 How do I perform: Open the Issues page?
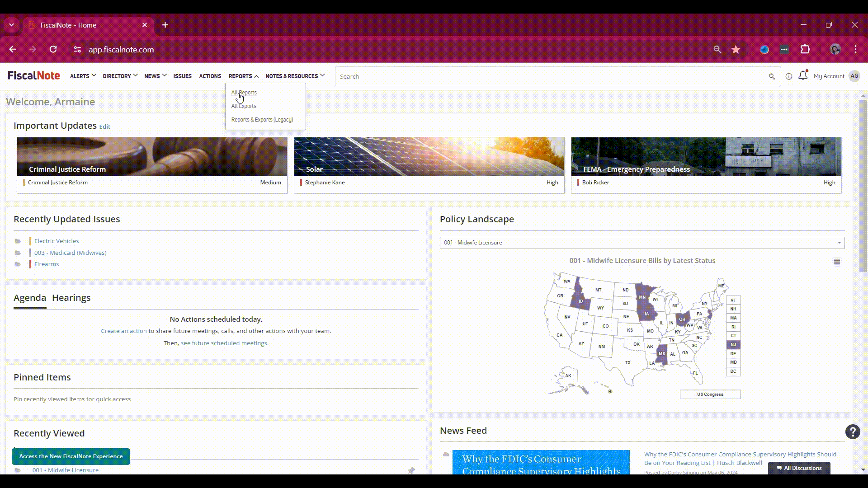click(x=182, y=76)
